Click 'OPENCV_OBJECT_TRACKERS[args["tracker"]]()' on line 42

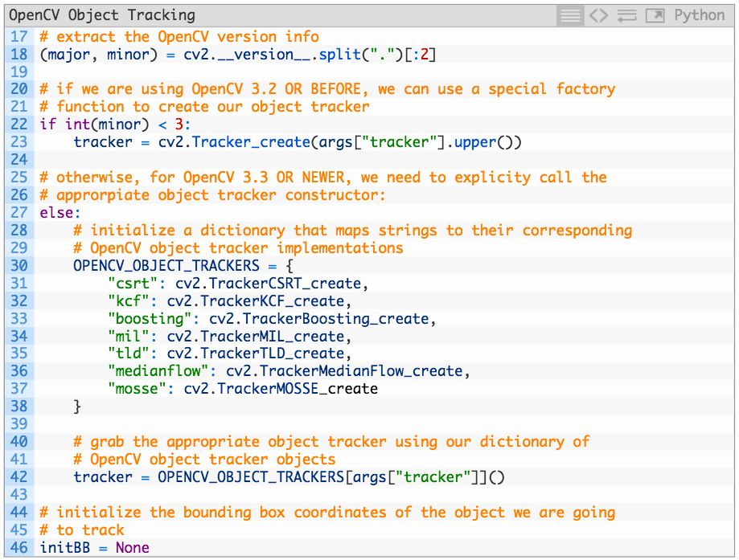tap(330, 477)
